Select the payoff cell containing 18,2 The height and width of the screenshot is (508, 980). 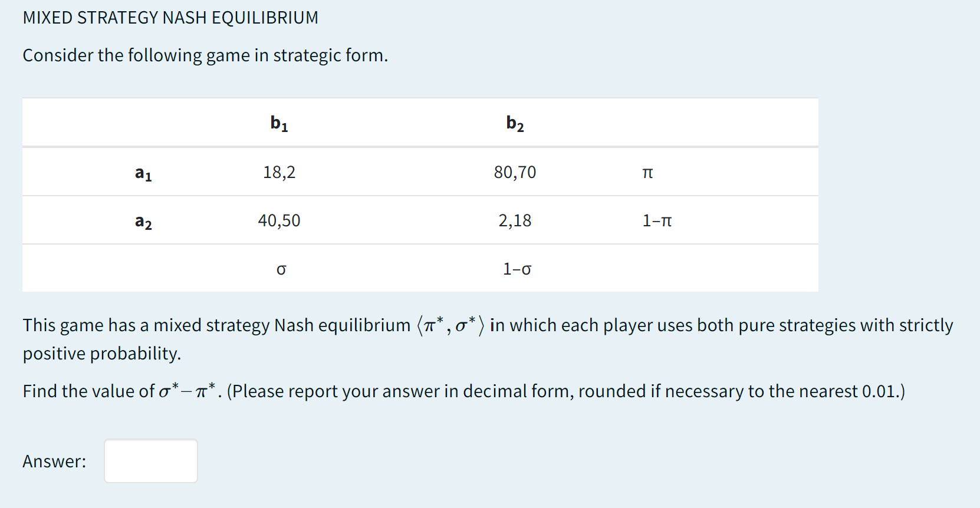pos(280,171)
